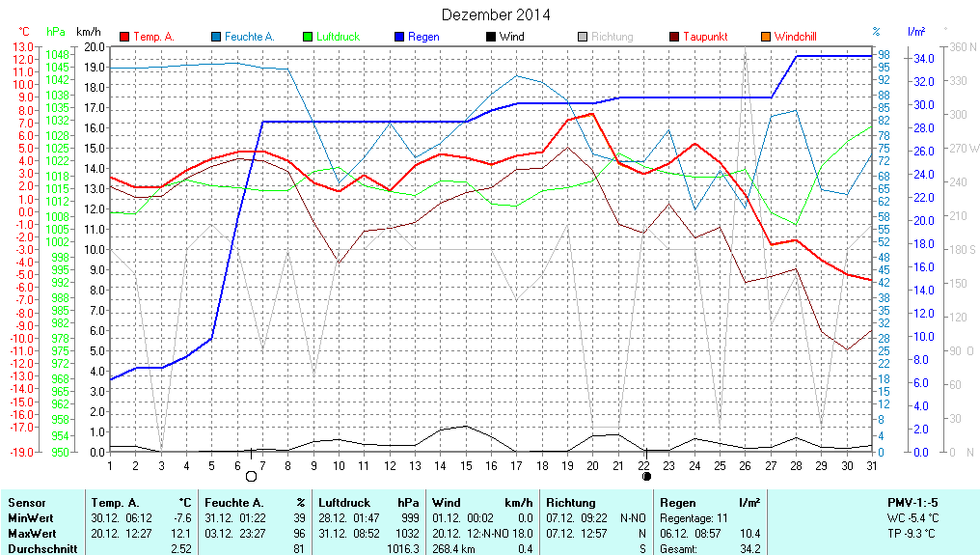Click the full moon symbol below the chart
This screenshot has height=555, width=980.
tap(252, 476)
